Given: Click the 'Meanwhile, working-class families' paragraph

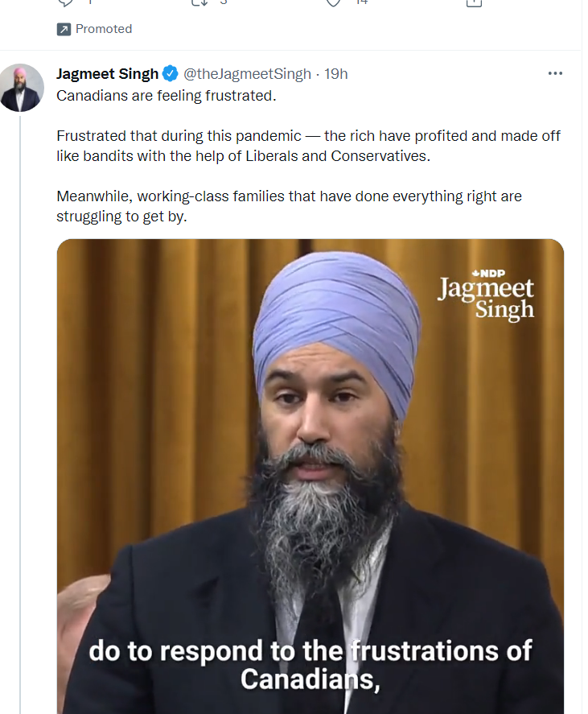Looking at the screenshot, I should [289, 206].
